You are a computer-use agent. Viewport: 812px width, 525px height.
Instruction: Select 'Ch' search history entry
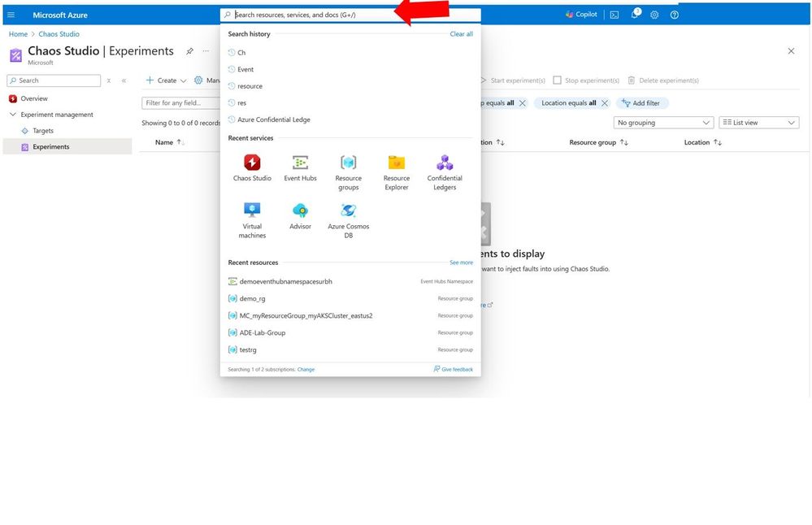pos(241,52)
